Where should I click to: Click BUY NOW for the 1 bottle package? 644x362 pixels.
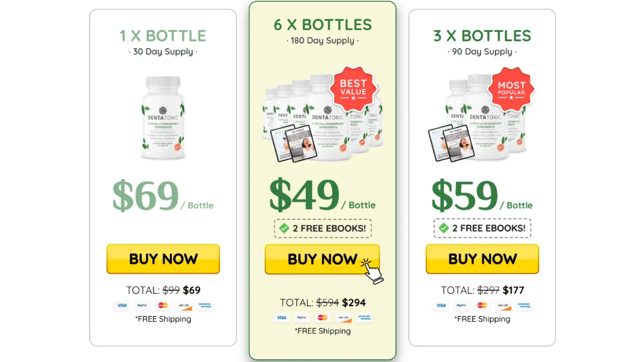[x=163, y=259]
